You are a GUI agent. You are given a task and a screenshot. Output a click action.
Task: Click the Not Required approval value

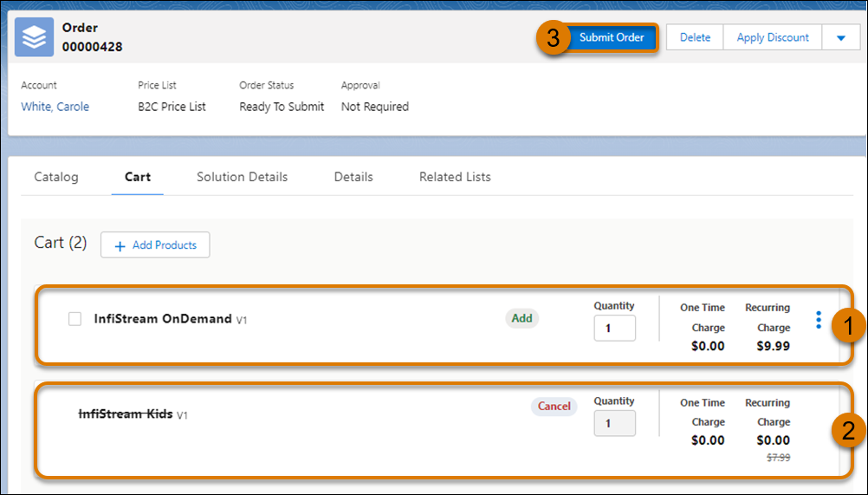point(375,107)
